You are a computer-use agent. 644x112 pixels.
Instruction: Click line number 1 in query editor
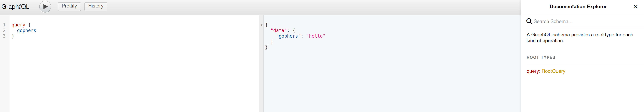pos(4,25)
